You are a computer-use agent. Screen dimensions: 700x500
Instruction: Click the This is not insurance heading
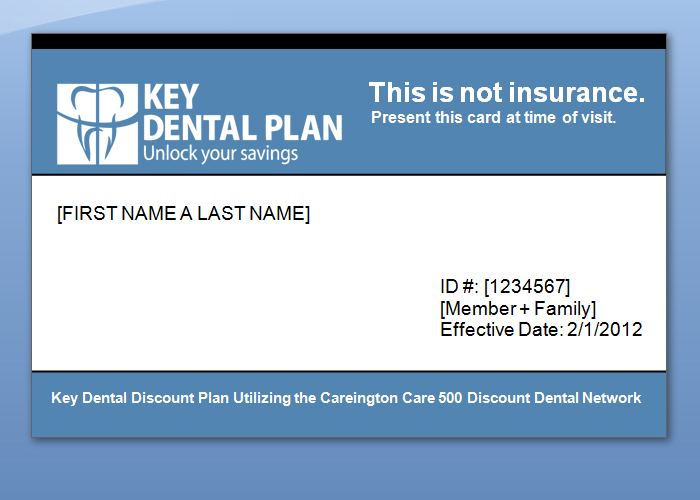click(506, 93)
